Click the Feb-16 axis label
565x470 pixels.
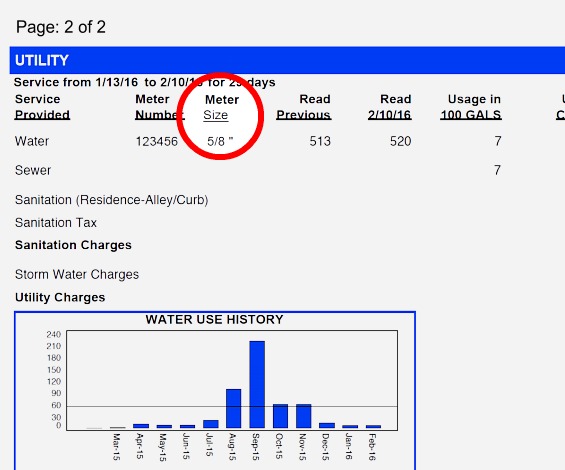click(372, 447)
